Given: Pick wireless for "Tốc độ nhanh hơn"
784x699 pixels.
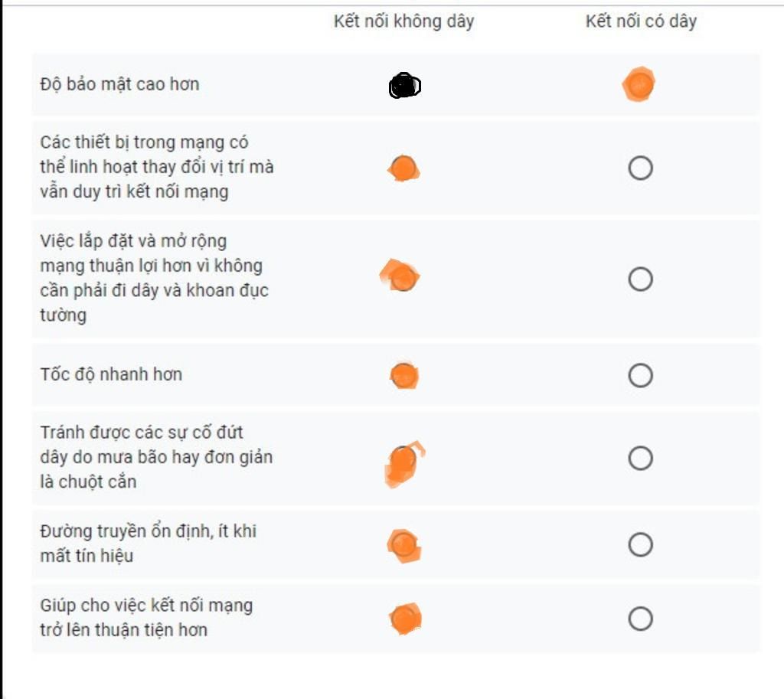Looking at the screenshot, I should [x=404, y=375].
